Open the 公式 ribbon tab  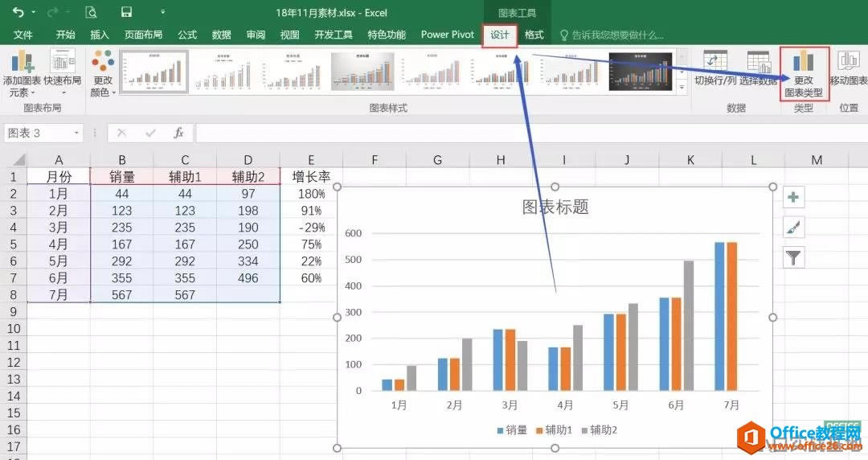pos(187,35)
